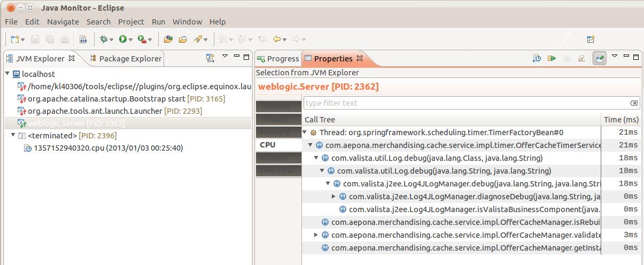Collapse the Log4JLogManager.debug call node
This screenshot has width=644, height=265.
(328, 183)
